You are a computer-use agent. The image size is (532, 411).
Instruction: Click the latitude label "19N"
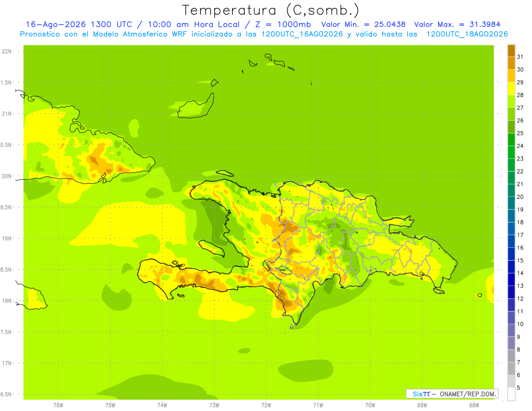pyautogui.click(x=7, y=239)
